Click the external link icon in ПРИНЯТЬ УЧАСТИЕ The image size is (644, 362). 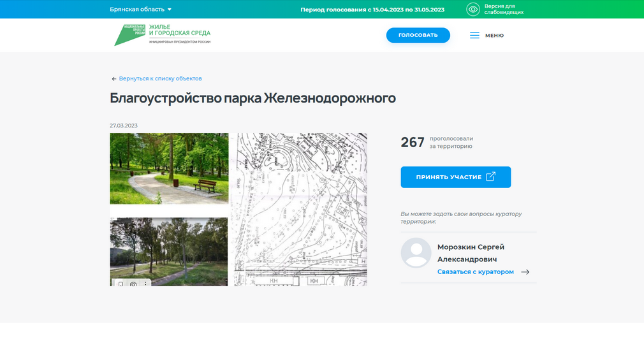pyautogui.click(x=490, y=177)
